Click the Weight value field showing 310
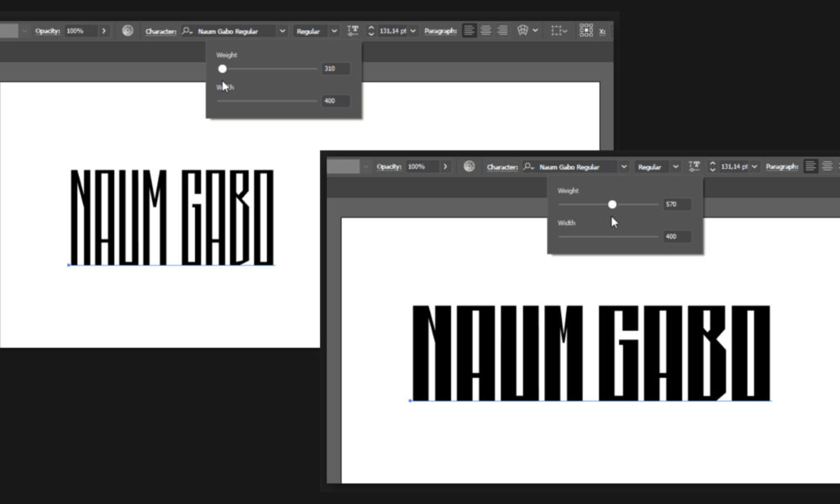The width and height of the screenshot is (840, 504). [x=335, y=69]
